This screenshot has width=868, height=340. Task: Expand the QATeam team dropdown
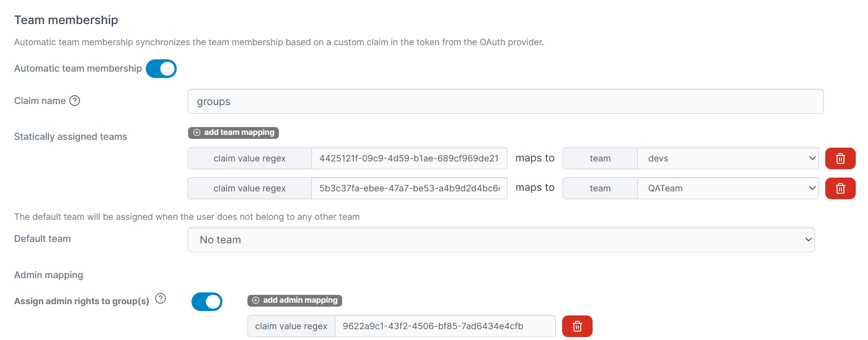tap(727, 188)
